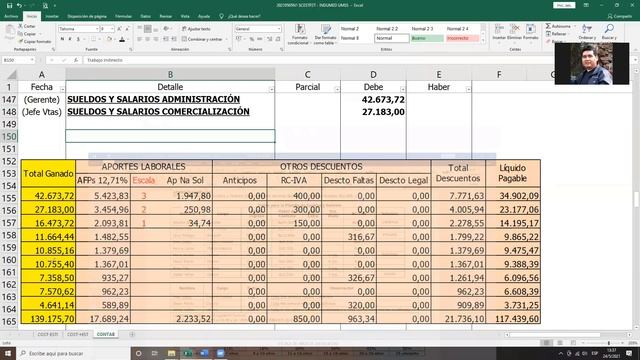Increase the cell indent
The image size is (640, 360).
pos(174,39)
